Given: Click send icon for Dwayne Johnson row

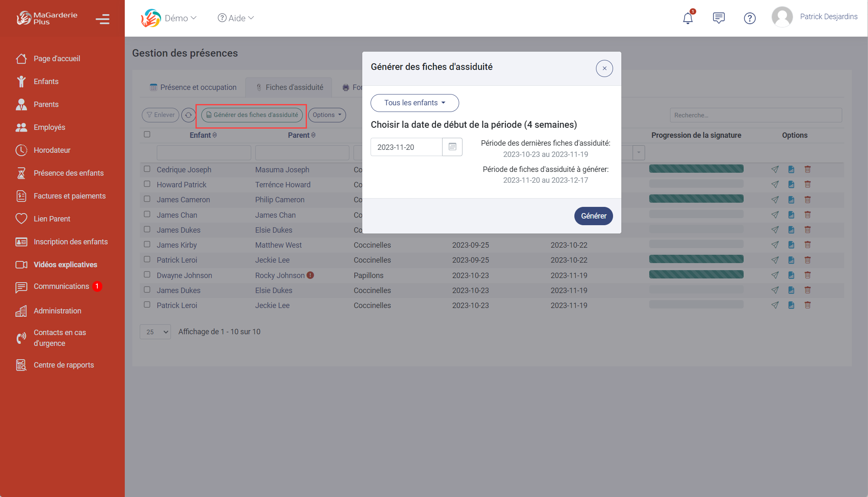Looking at the screenshot, I should coord(774,275).
